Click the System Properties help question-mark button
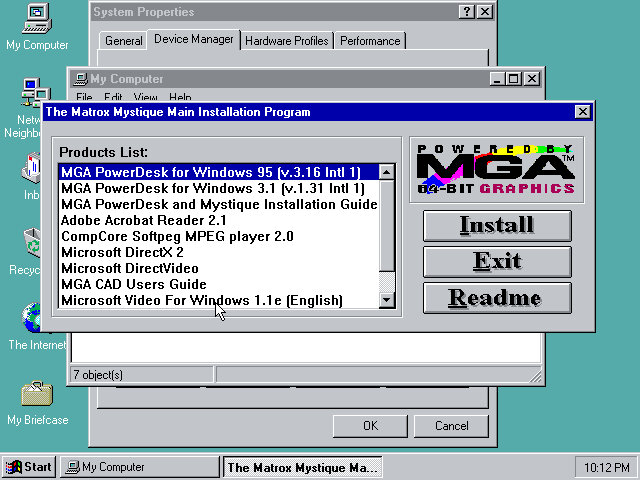Viewport: 640px width, 480px height. tap(467, 12)
